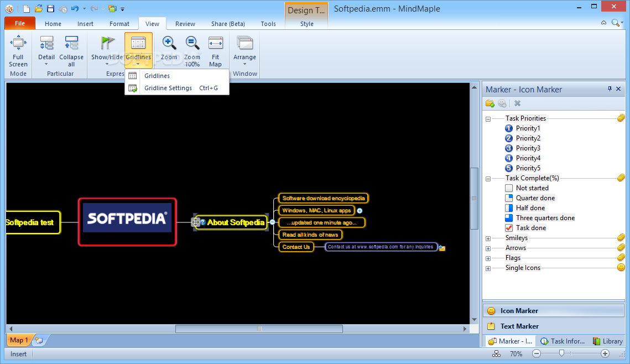Expand the Smileys marker group
The height and width of the screenshot is (364, 630).
click(x=488, y=238)
